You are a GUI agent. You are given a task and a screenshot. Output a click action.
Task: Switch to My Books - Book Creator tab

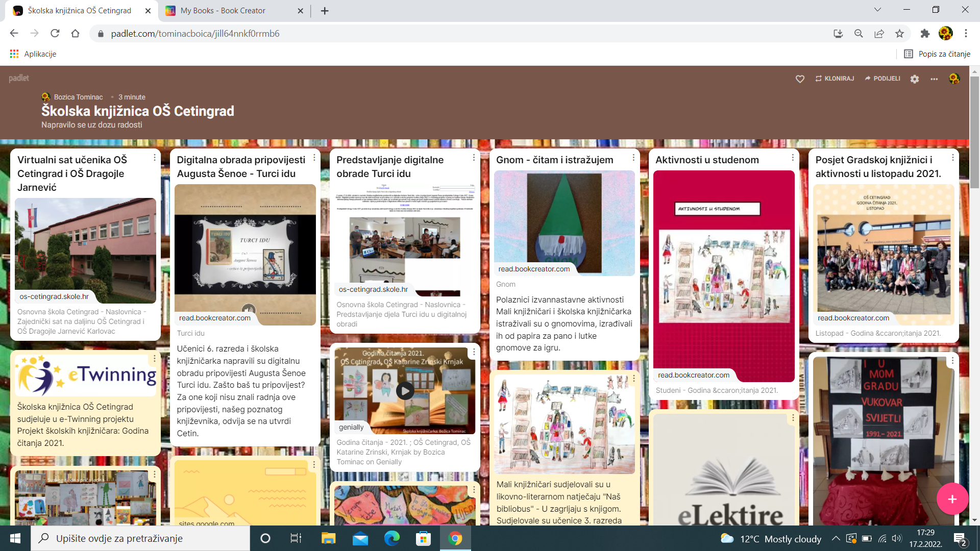[223, 11]
